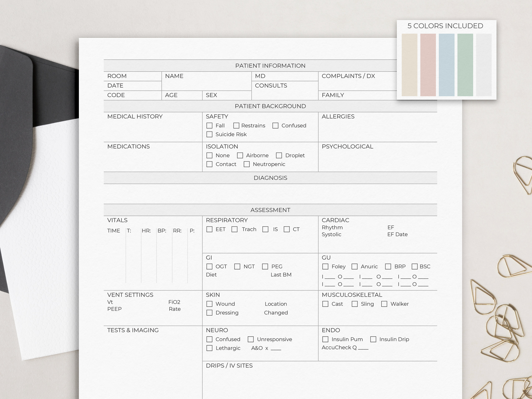This screenshot has width=532, height=399.
Task: Click the MEDICATIONS label
Action: [129, 146]
